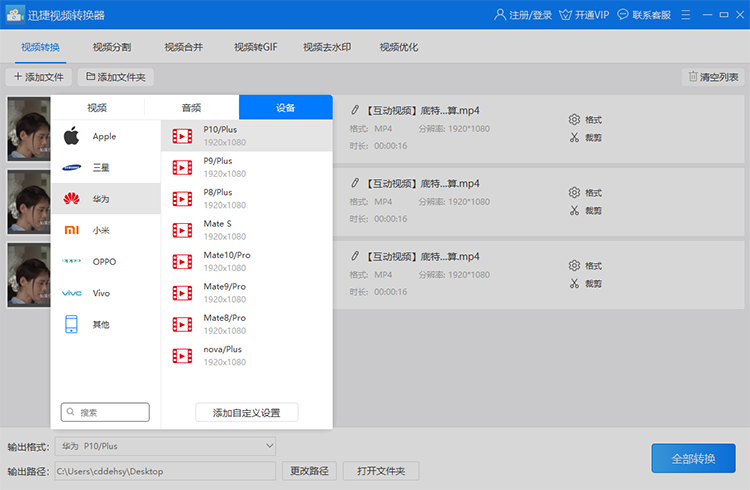750x490 pixels.
Task: Start conversion with 全部转换 button
Action: [x=694, y=458]
